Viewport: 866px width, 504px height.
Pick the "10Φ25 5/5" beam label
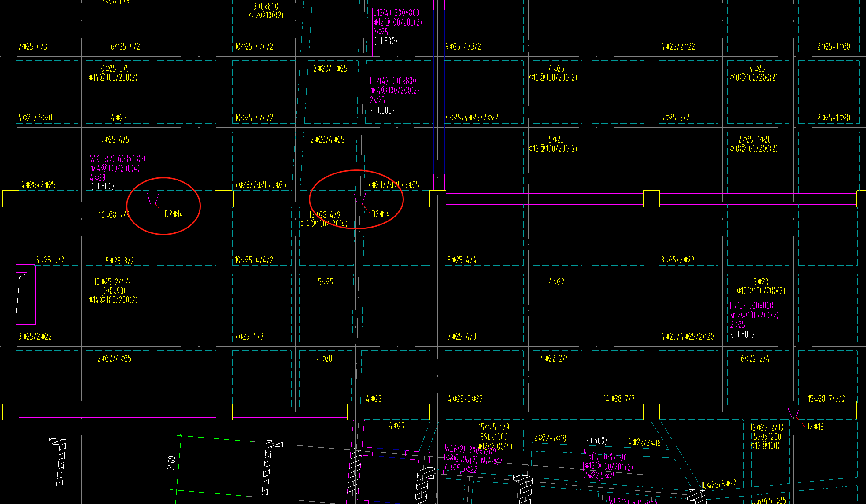[114, 69]
